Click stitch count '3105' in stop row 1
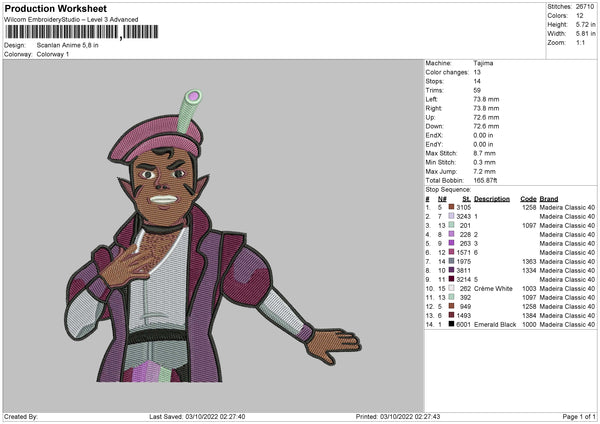This screenshot has width=600, height=424. click(x=463, y=207)
